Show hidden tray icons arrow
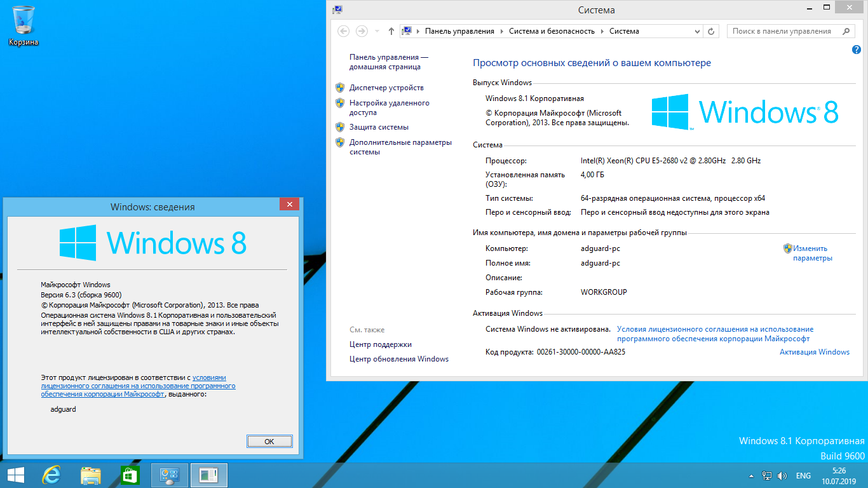This screenshot has height=488, width=868. [752, 476]
